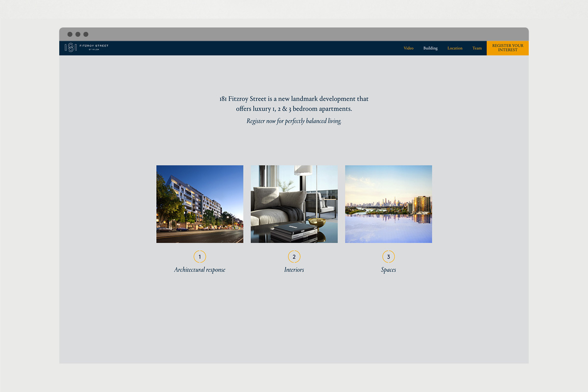
Task: Click the living room interior thumbnail
Action: point(294,204)
